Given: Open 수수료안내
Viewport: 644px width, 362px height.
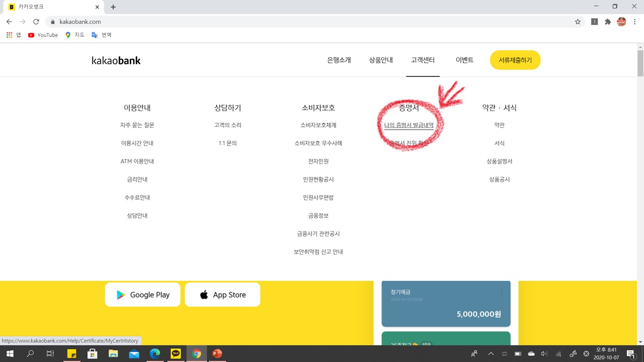Looking at the screenshot, I should coord(137,198).
